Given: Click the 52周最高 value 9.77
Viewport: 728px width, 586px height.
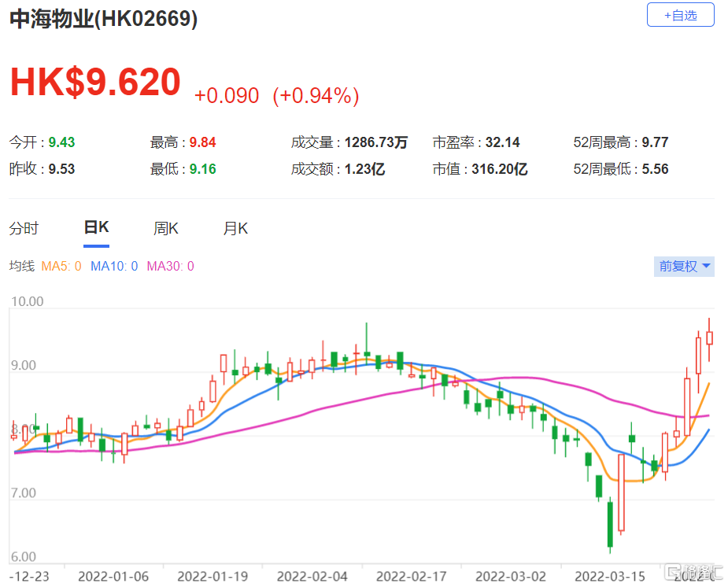Looking at the screenshot, I should point(655,142).
